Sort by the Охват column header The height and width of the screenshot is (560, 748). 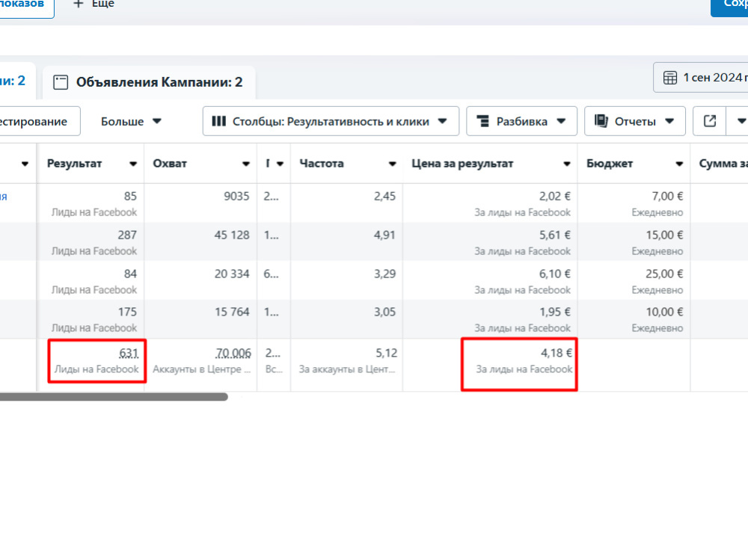(x=169, y=164)
